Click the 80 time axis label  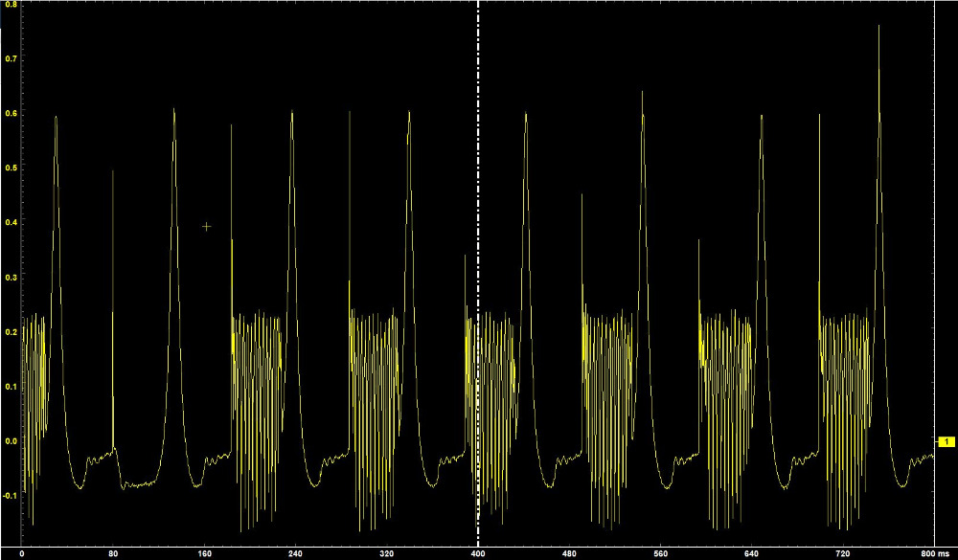click(113, 553)
